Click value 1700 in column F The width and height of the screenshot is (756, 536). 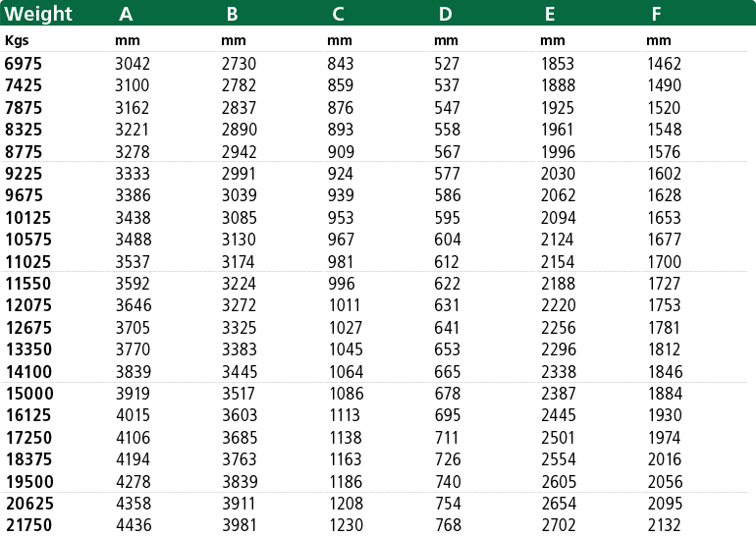(665, 262)
